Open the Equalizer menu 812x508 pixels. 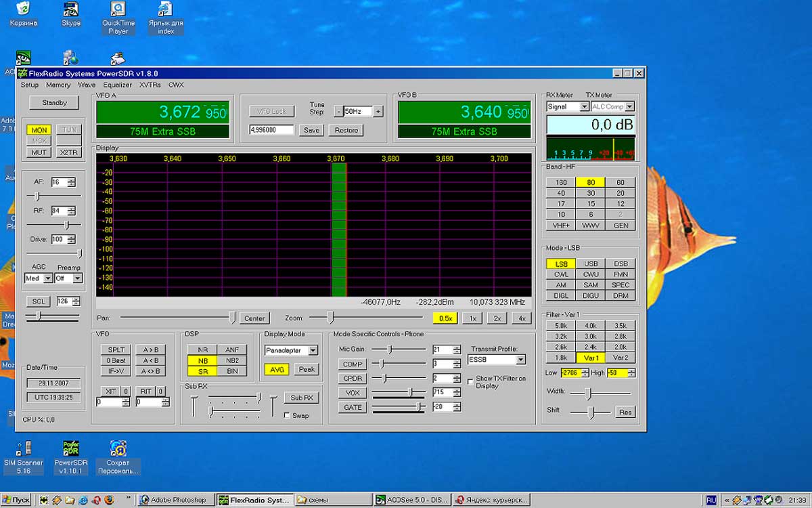click(117, 85)
